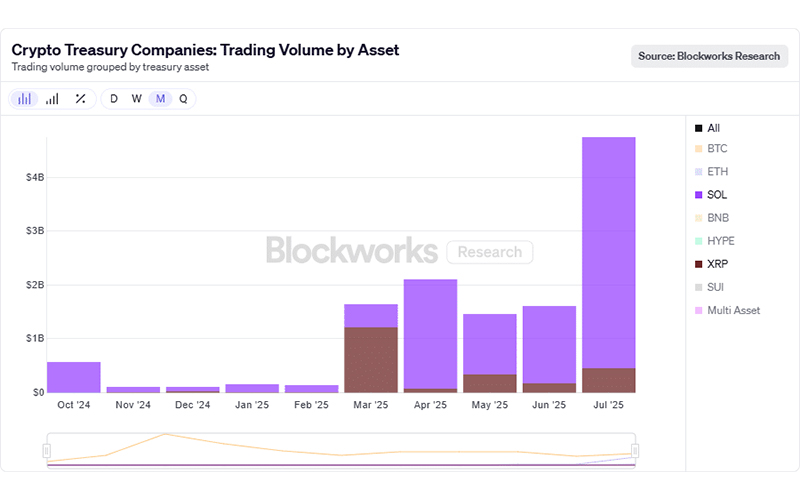The width and height of the screenshot is (800, 500).
Task: Select the grouped bar chart view icon
Action: click(24, 99)
